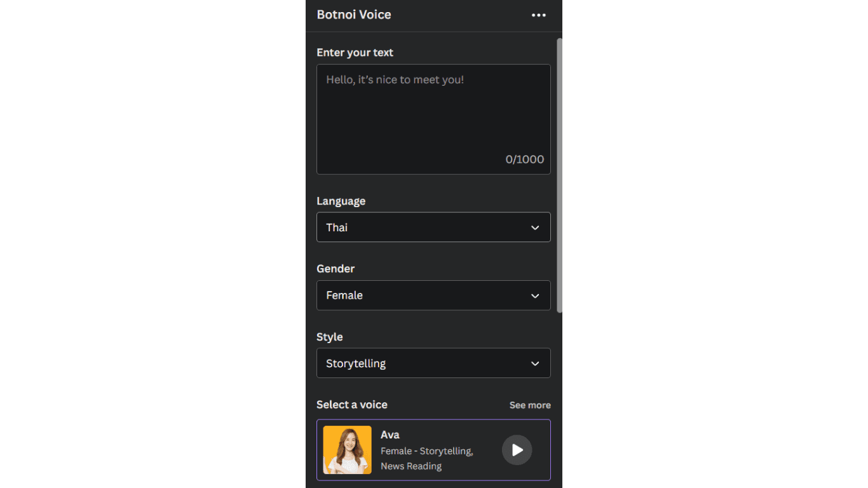868x488 pixels.
Task: Select the Ava voice card
Action: click(x=433, y=450)
